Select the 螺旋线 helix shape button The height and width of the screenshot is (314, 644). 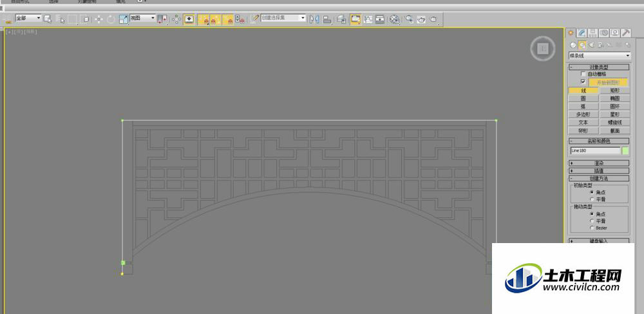coord(614,123)
